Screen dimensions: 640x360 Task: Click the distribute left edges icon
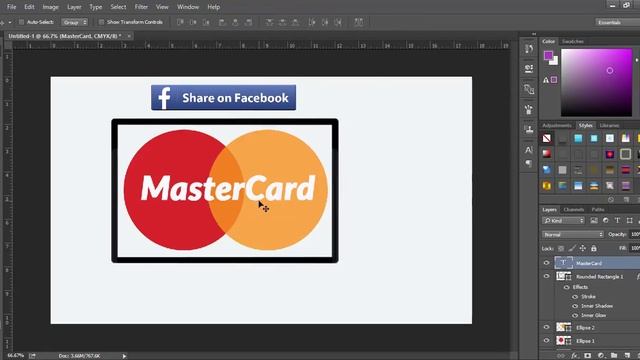[x=312, y=22]
